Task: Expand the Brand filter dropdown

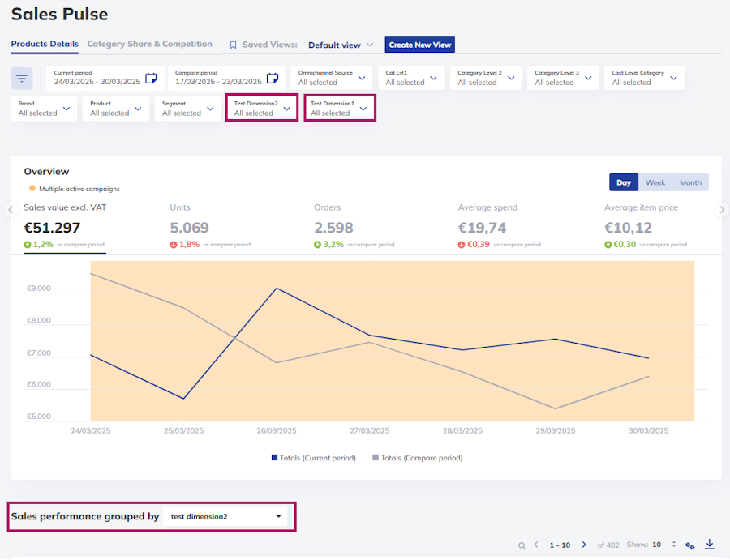Action: (x=45, y=109)
